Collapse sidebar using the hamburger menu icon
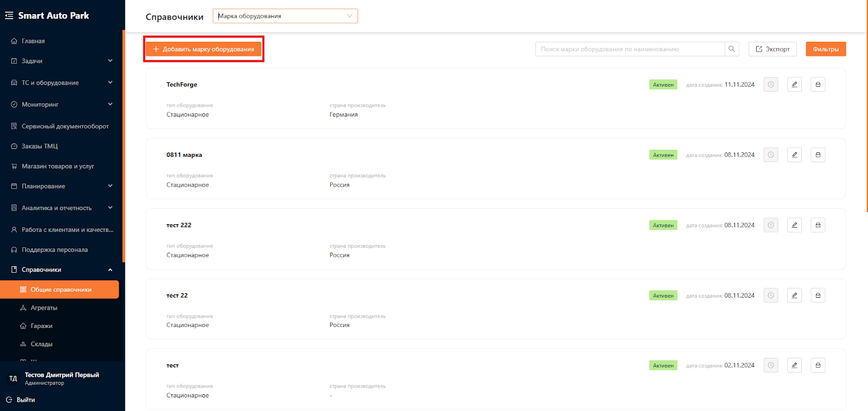 tap(9, 16)
